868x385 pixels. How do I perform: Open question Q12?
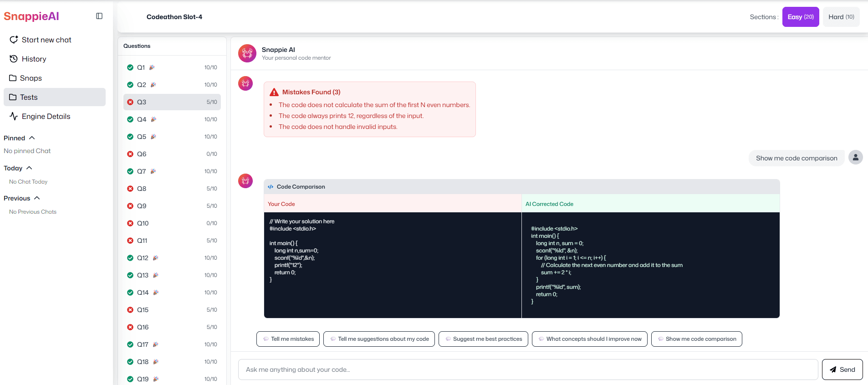[172, 258]
